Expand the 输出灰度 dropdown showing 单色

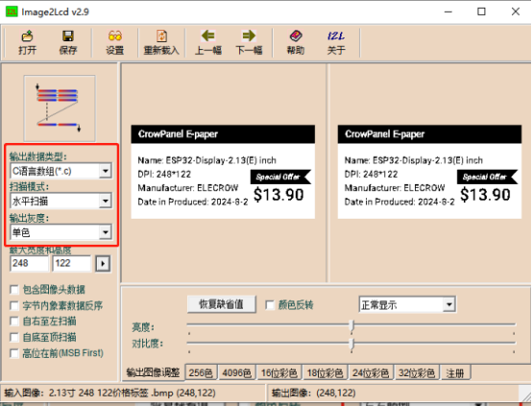click(106, 232)
